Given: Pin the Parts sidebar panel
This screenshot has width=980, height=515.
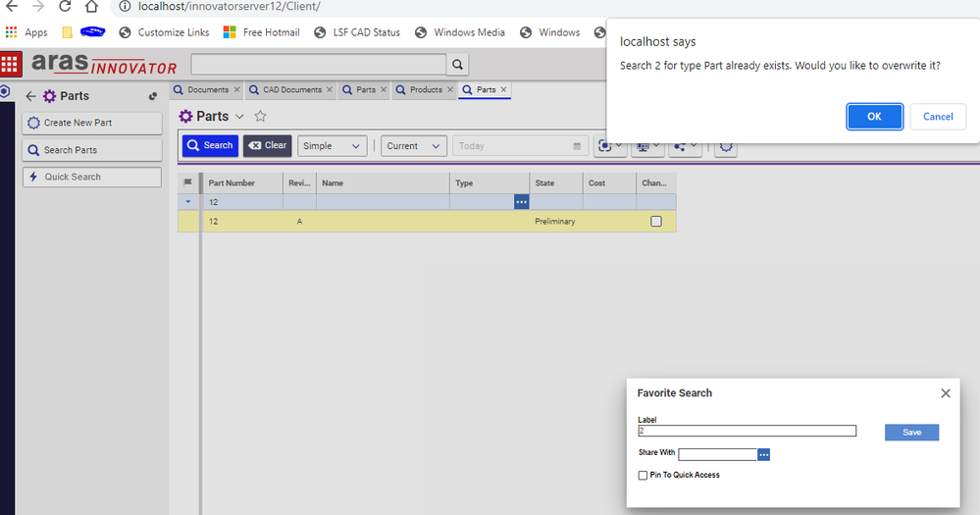Looking at the screenshot, I should point(152,96).
